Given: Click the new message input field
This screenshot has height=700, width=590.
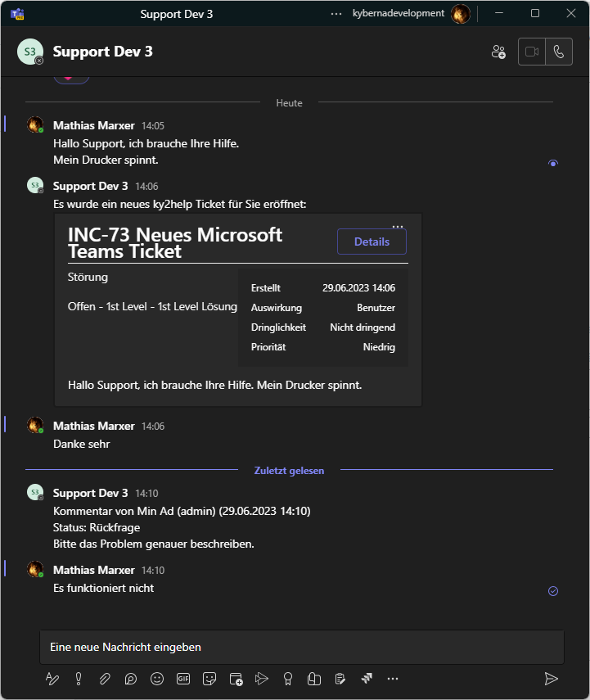Looking at the screenshot, I should (x=303, y=647).
